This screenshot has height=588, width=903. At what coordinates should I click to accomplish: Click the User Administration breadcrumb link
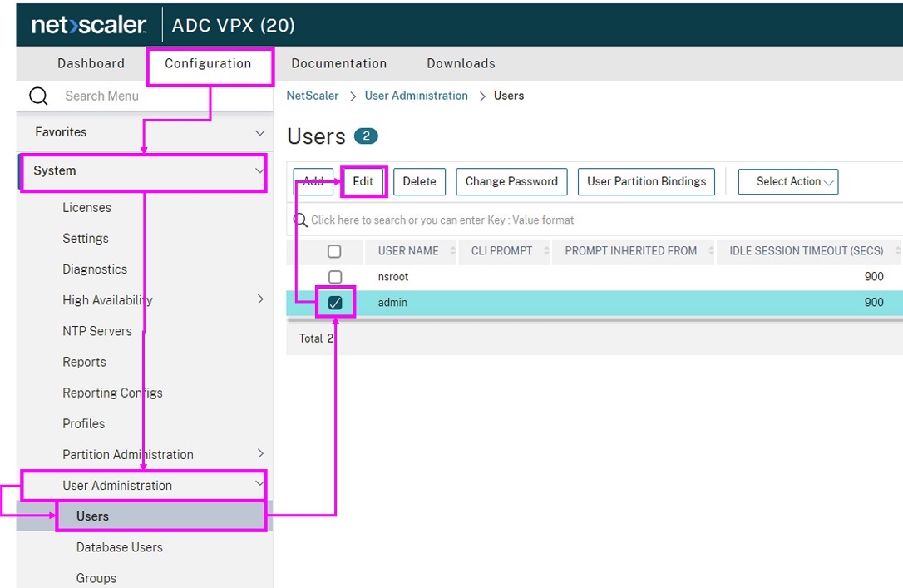(x=416, y=96)
